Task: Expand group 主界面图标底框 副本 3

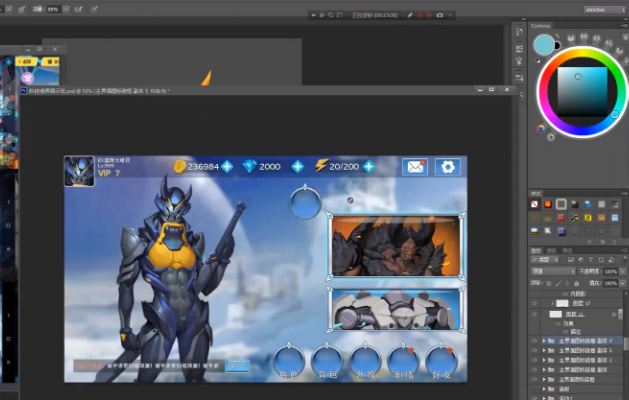Action: 544,351
